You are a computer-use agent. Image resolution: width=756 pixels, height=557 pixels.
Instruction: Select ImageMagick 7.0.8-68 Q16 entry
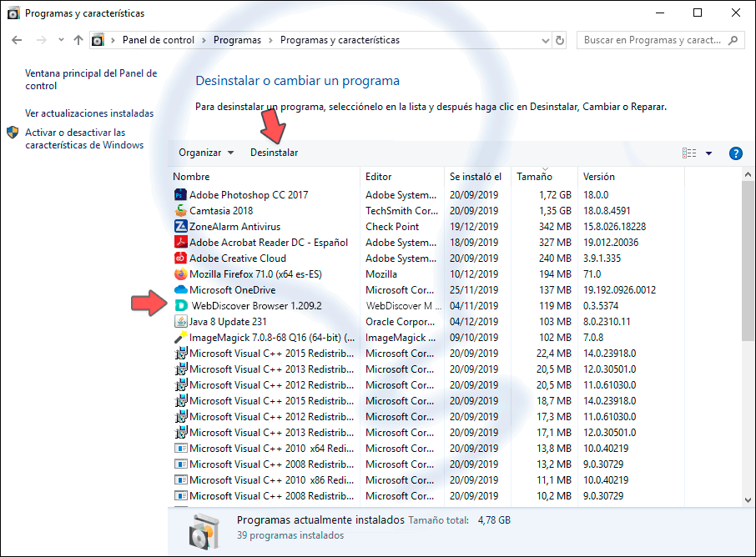point(271,337)
